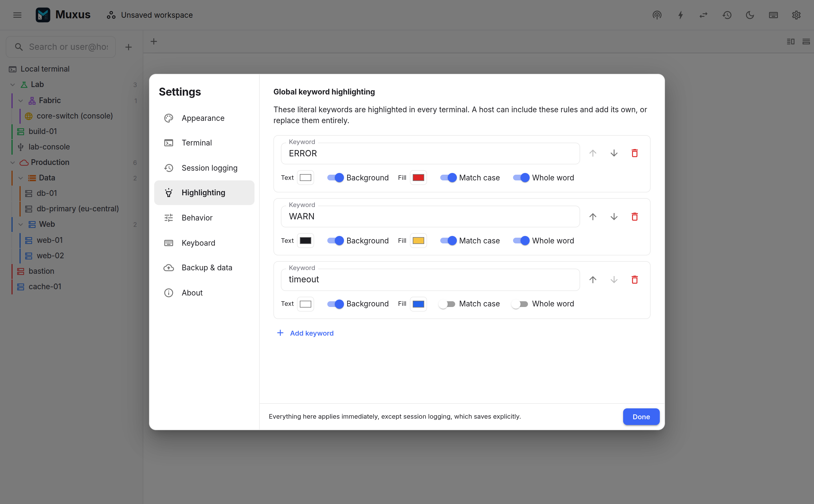Add a new tab with plus icon
Screen dimensions: 814x504
click(x=154, y=41)
